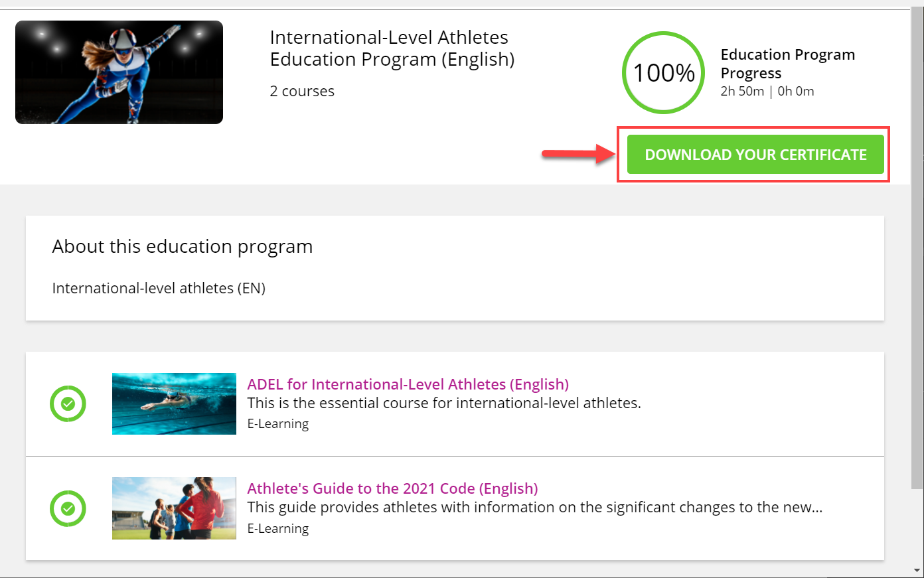Select the skater program banner image
Screen dimensions: 924x578
119,72
